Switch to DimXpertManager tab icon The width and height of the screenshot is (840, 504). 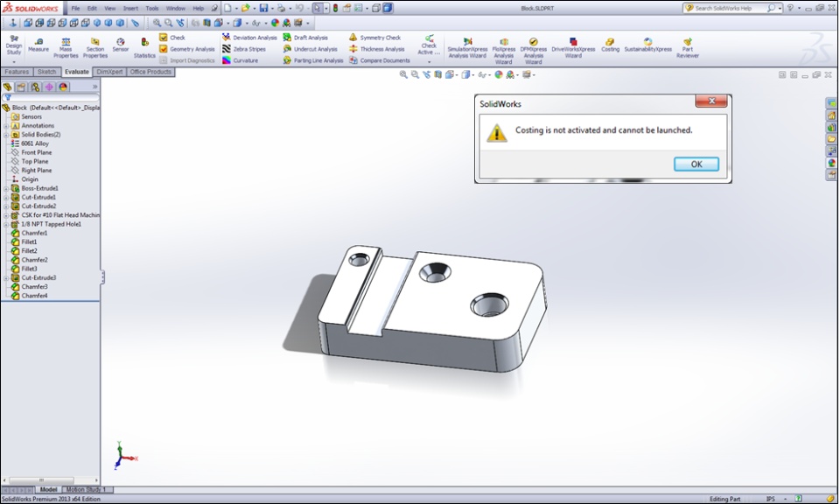click(x=49, y=87)
